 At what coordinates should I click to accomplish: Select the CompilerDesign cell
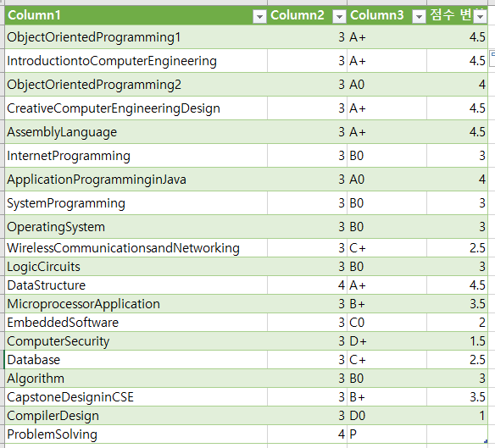[136, 416]
